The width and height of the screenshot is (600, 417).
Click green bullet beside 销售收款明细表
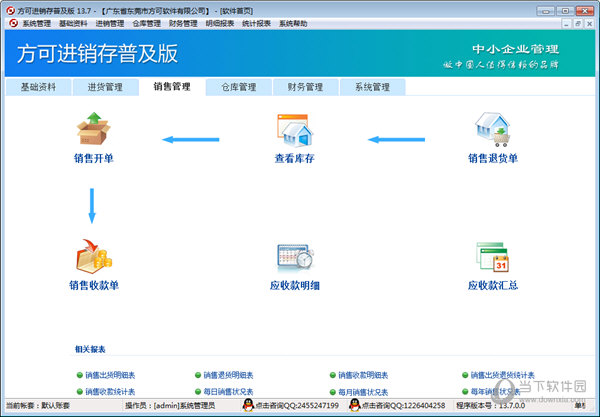333,375
